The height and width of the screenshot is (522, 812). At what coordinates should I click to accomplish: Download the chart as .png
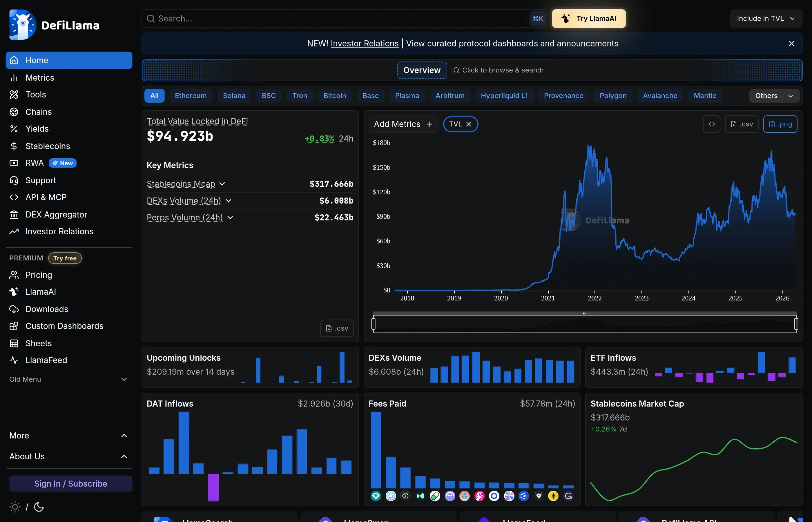coord(780,124)
